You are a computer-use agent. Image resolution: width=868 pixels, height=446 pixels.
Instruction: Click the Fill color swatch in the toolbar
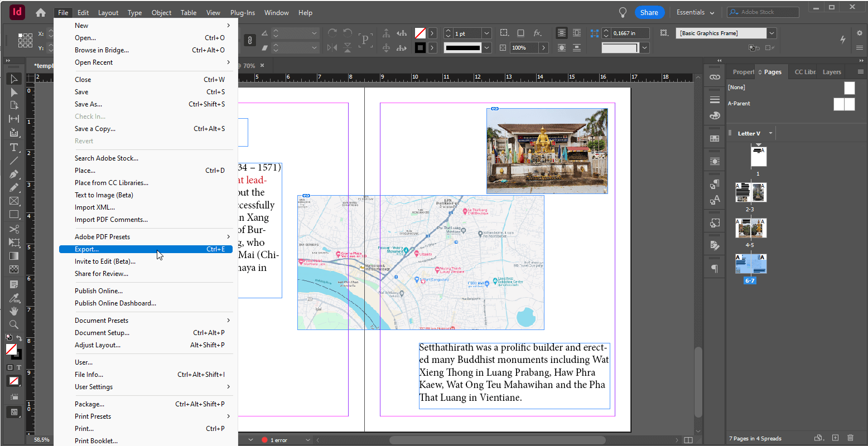click(x=12, y=349)
